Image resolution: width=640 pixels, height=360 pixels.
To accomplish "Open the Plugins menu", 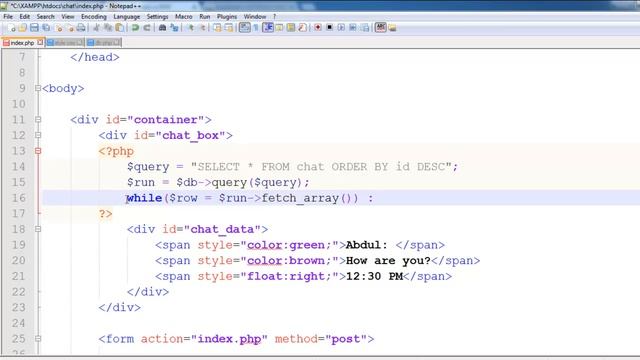I will [x=227, y=16].
